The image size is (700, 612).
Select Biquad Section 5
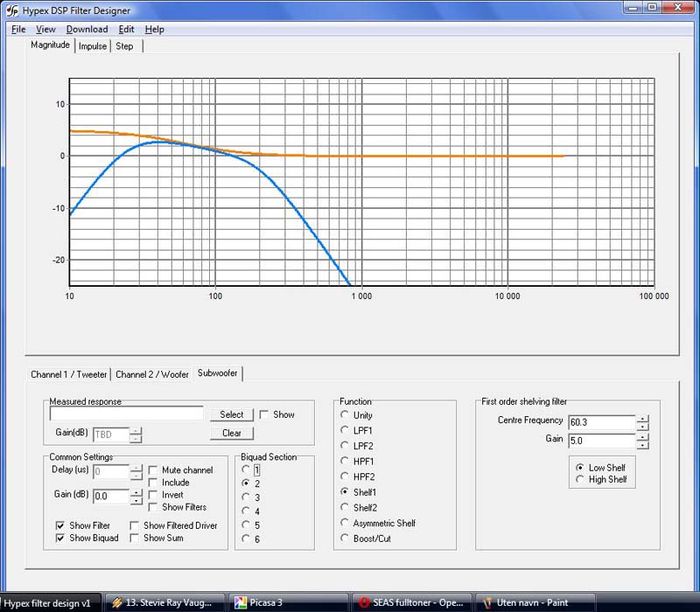point(246,525)
